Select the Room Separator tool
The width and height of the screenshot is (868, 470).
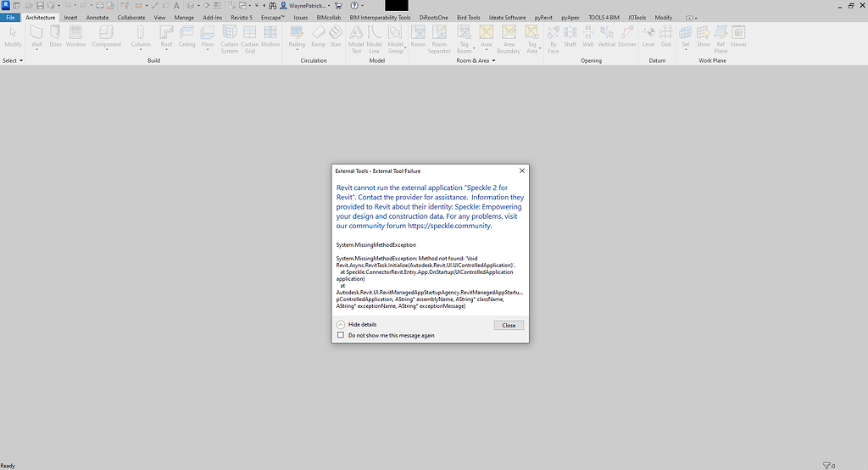point(439,39)
